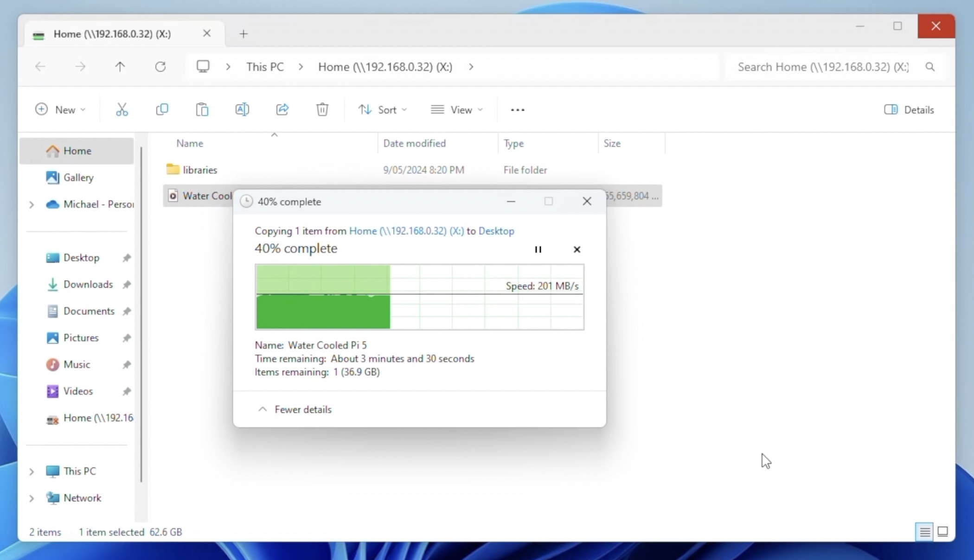Screen dimensions: 974x560
Task: Open the View dropdown menu
Action: tap(457, 110)
